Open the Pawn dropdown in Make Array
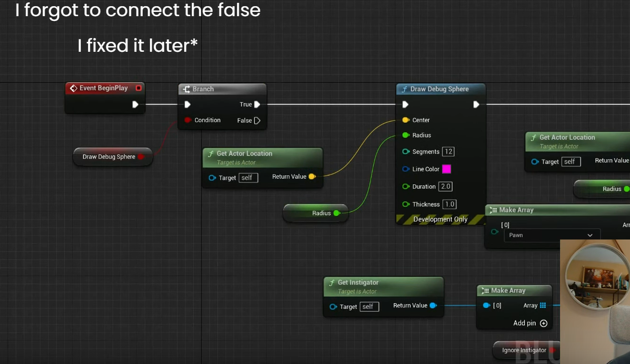630x364 pixels. tap(552, 235)
